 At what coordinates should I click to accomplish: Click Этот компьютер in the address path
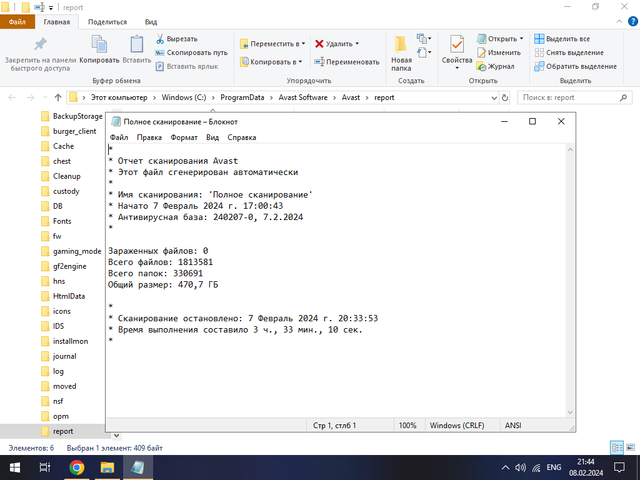coord(119,98)
